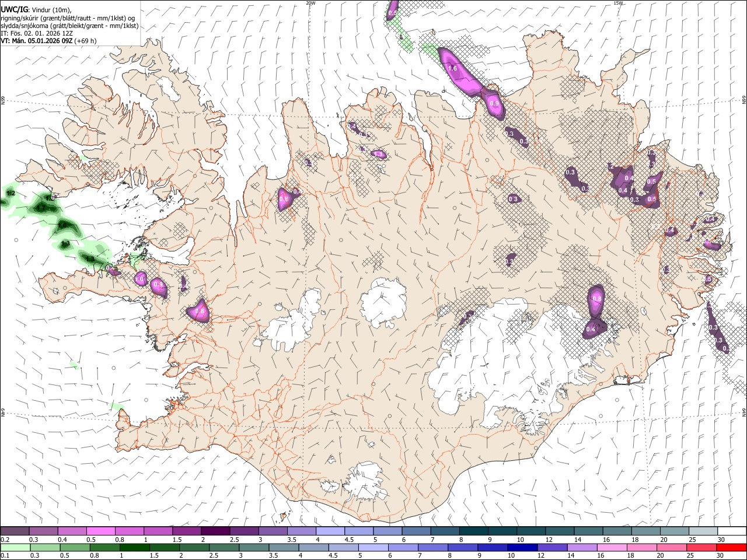
Task: Select the white swatch ending top legend row
Action: [732, 531]
